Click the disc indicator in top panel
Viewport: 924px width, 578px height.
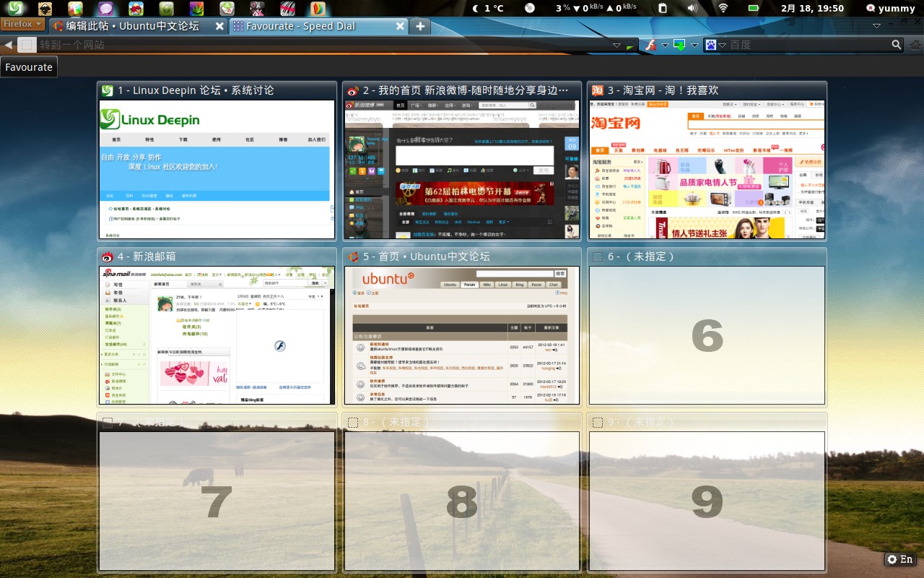coord(530,9)
